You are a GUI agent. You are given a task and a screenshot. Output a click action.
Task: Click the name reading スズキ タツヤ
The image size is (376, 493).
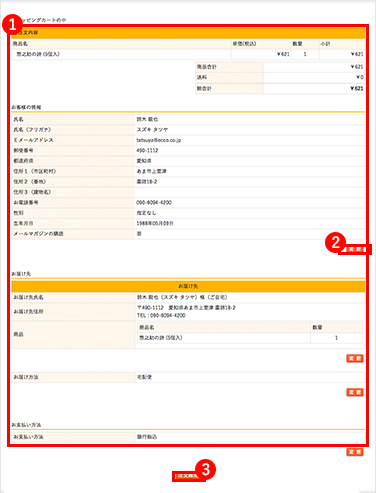152,129
